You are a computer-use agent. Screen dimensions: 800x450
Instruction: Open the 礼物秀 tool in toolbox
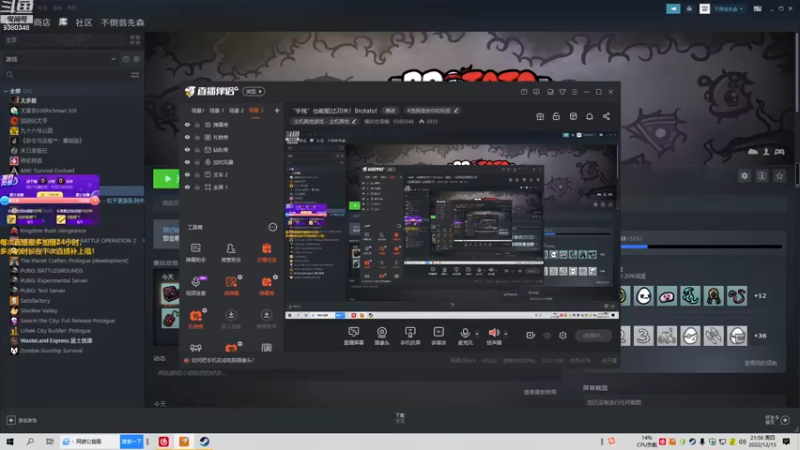(x=195, y=319)
